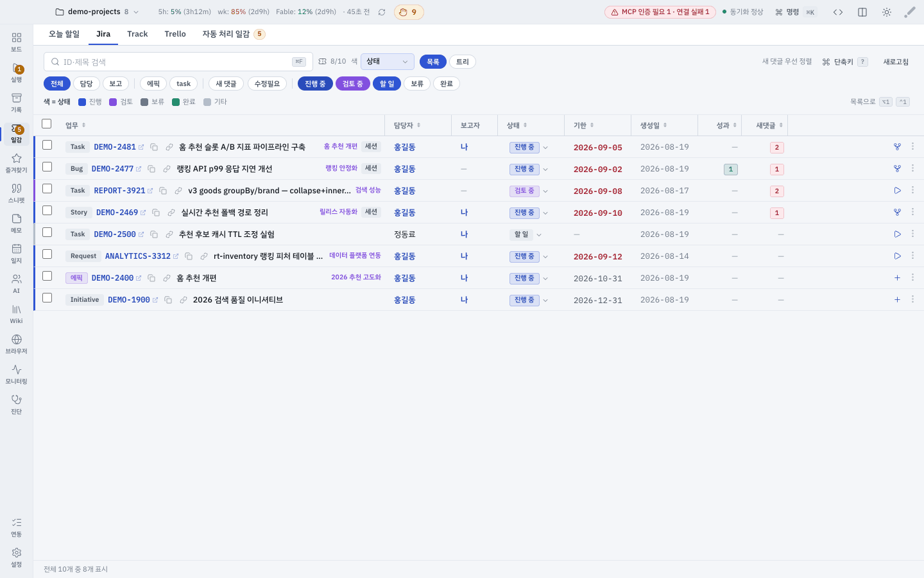Screen dimensions: 924x578
Task: Check the ANALYTICS-3312 row checkbox
Action: (x=47, y=254)
